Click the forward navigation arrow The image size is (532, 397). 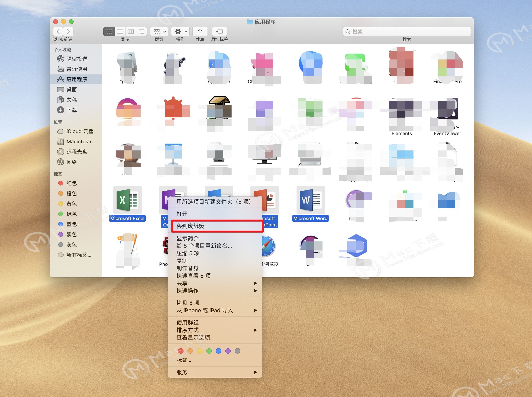[x=68, y=32]
